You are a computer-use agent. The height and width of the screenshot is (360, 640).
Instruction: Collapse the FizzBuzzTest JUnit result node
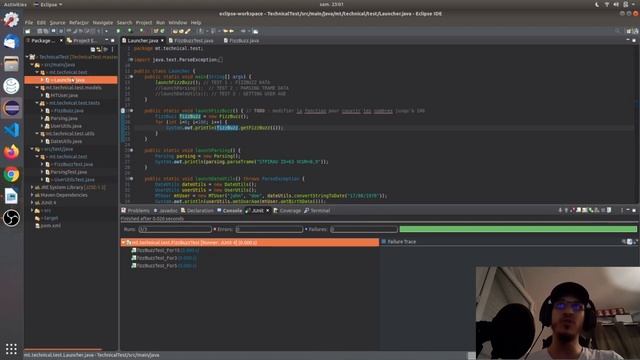pos(123,242)
